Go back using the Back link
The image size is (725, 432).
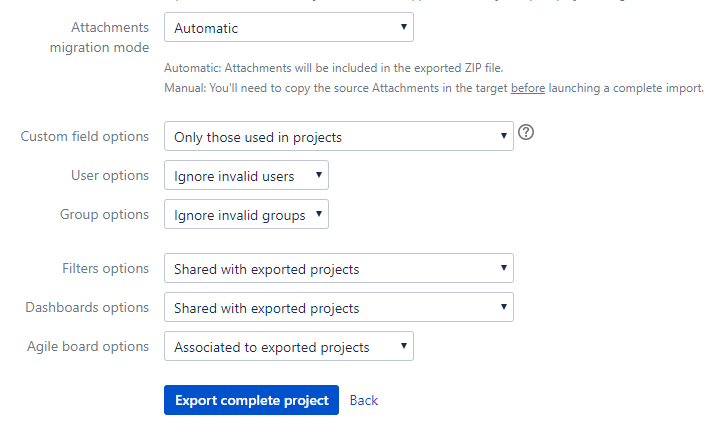tap(364, 400)
